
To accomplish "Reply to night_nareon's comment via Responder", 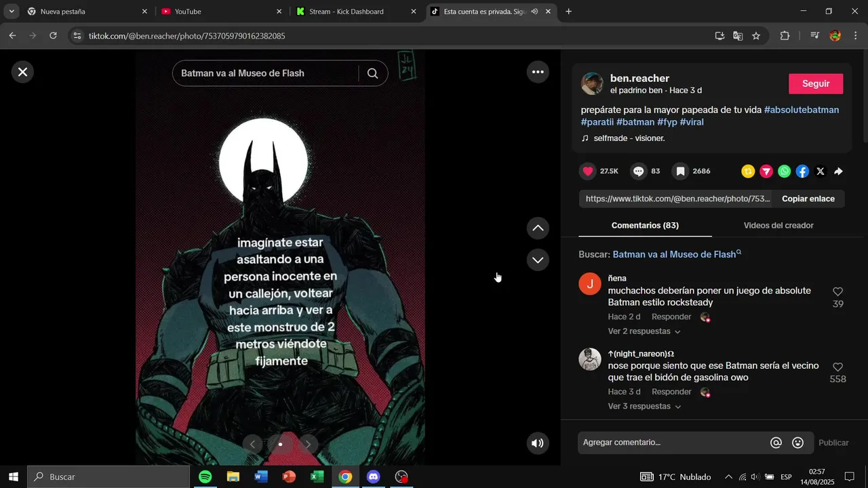I will 671,392.
